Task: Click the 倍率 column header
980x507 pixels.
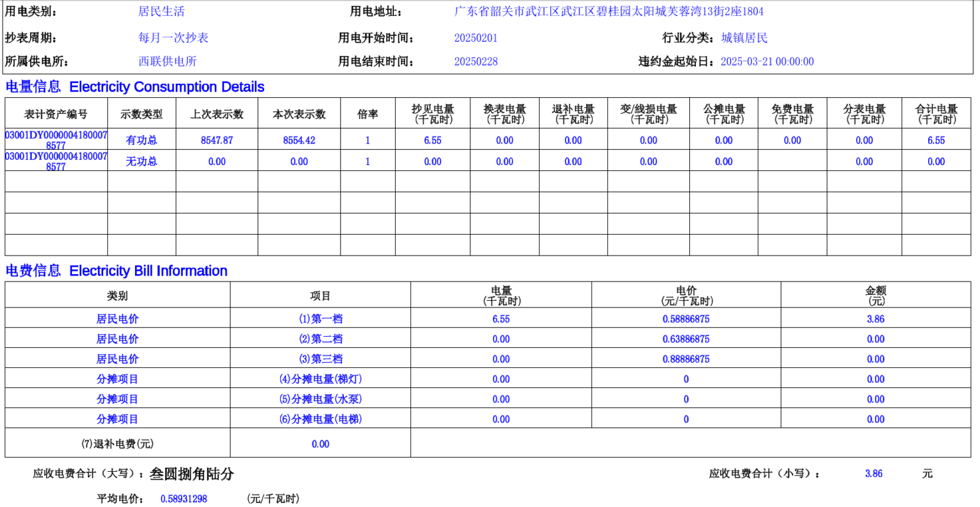Action: point(367,114)
